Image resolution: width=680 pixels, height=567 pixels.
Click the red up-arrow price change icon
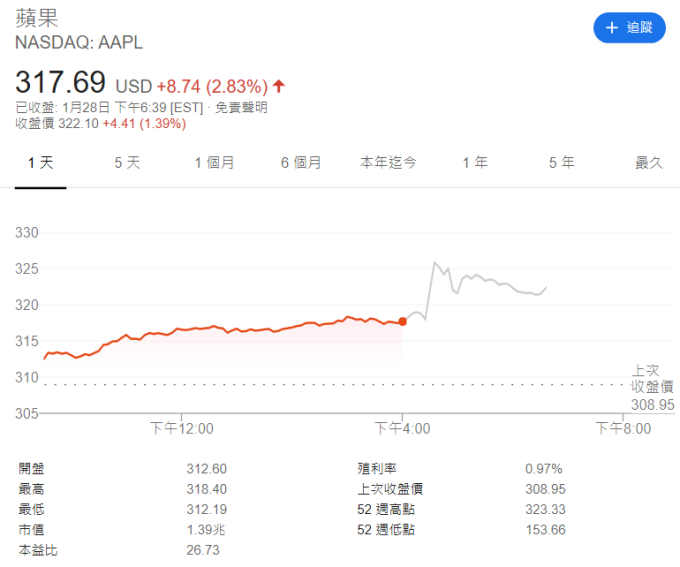pyautogui.click(x=279, y=86)
